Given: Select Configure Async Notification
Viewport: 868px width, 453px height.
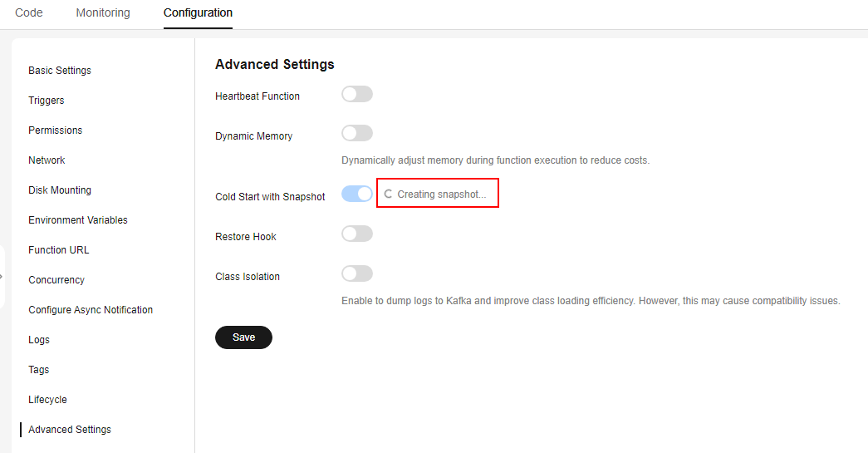Looking at the screenshot, I should pyautogui.click(x=91, y=309).
